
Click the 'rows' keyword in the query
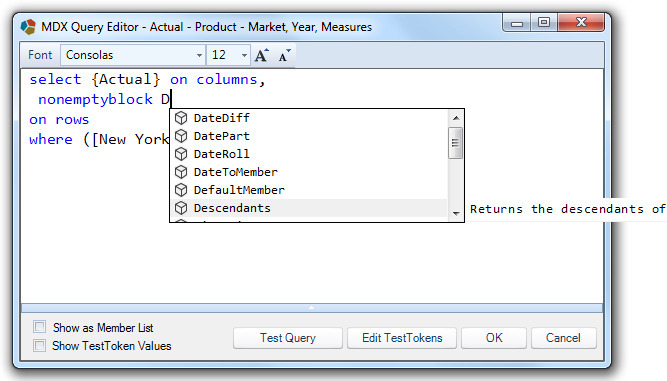pyautogui.click(x=72, y=119)
